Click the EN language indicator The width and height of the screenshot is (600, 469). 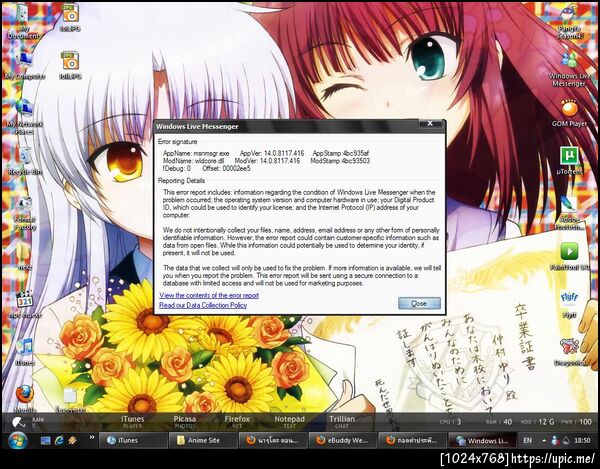[x=527, y=440]
